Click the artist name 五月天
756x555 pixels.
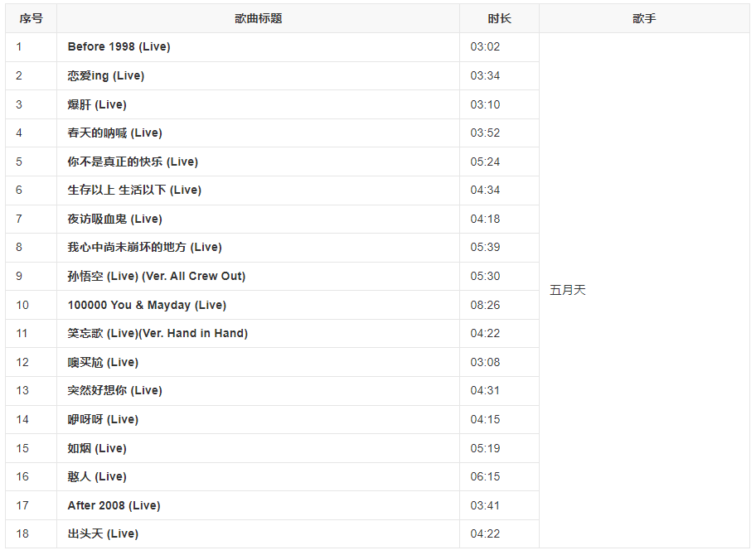568,290
